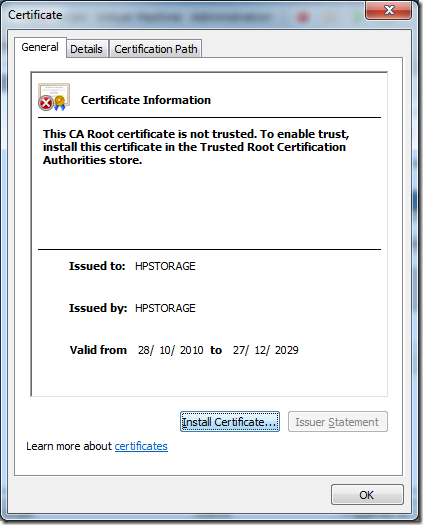The height and width of the screenshot is (525, 423).
Task: Switch to the Details tab
Action: click(87, 49)
